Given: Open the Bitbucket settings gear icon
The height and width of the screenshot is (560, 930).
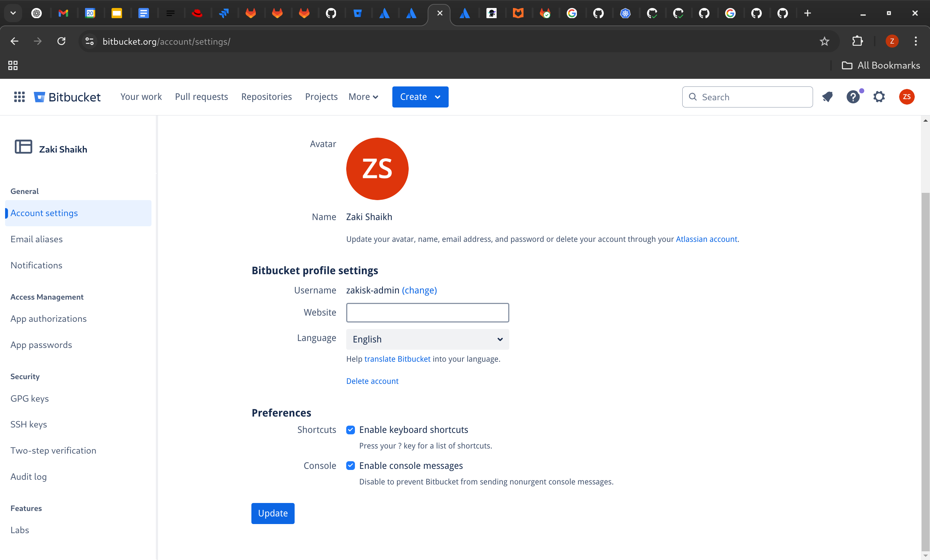Looking at the screenshot, I should pos(879,97).
